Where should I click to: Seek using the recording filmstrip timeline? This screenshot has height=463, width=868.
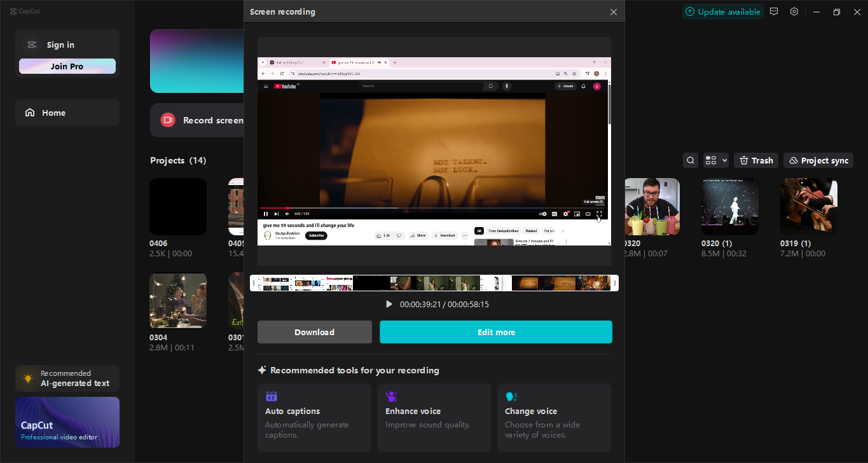(x=434, y=282)
